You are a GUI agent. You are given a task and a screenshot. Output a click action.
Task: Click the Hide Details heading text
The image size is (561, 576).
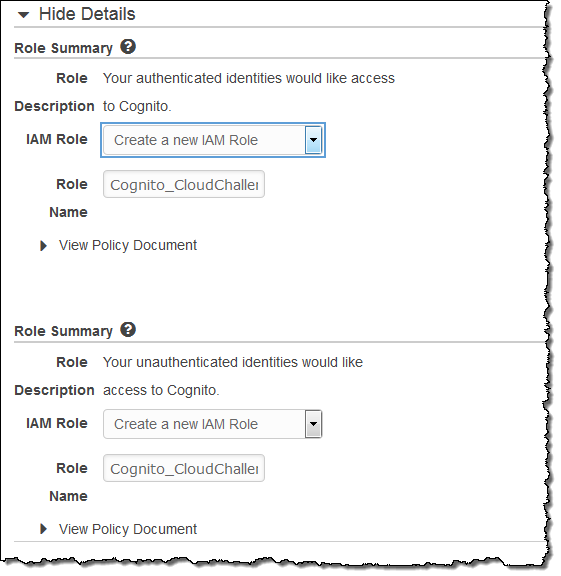(x=87, y=14)
